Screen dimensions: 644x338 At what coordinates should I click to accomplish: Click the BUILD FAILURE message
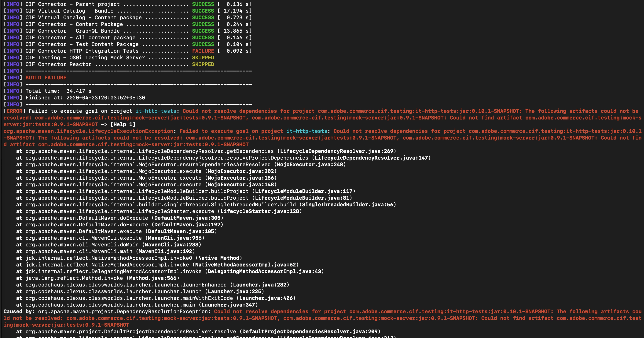[46, 77]
